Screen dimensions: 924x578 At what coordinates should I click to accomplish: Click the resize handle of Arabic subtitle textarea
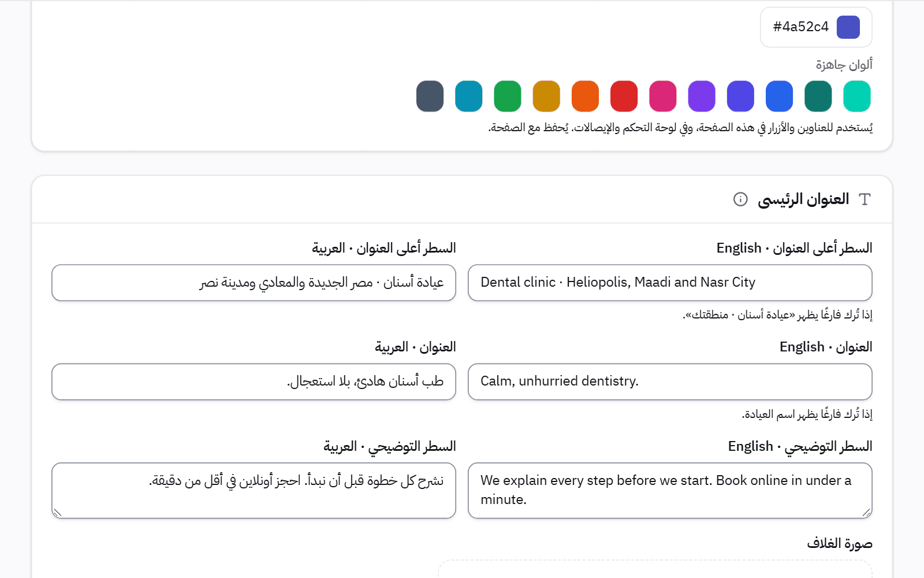(57, 512)
